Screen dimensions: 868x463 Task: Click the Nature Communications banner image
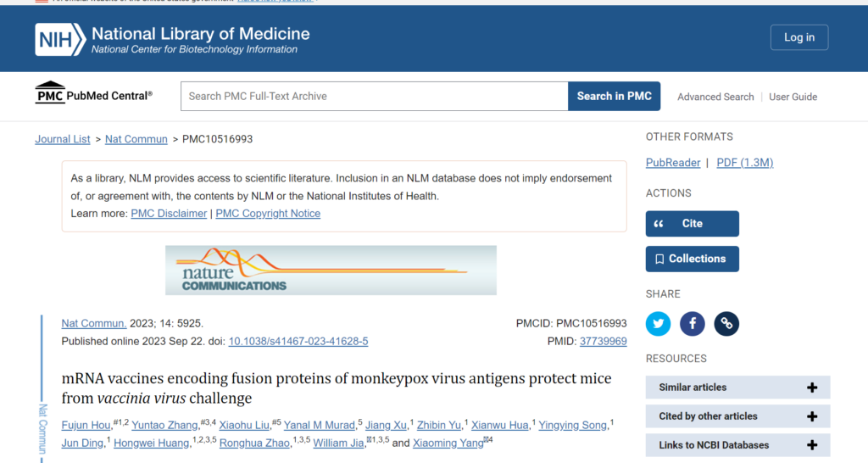331,271
